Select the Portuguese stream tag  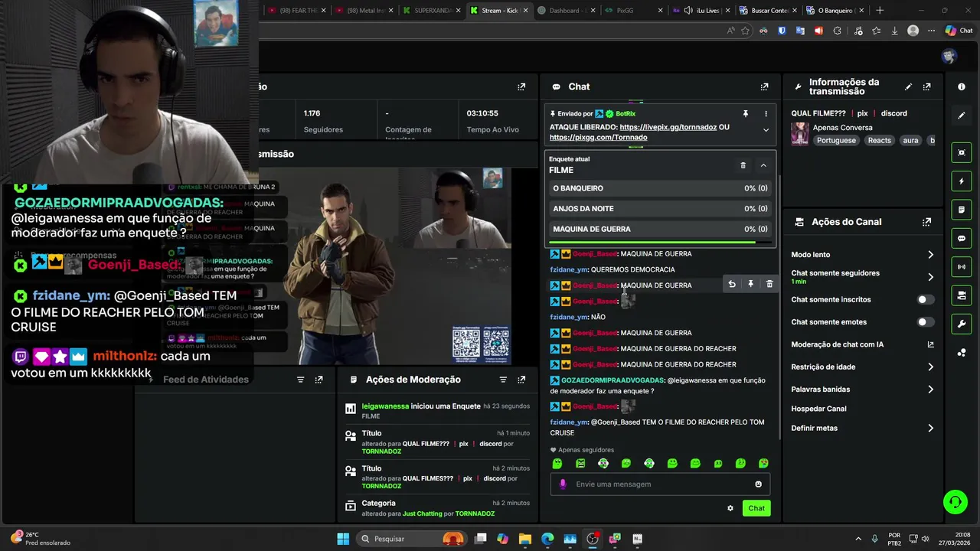coord(836,141)
